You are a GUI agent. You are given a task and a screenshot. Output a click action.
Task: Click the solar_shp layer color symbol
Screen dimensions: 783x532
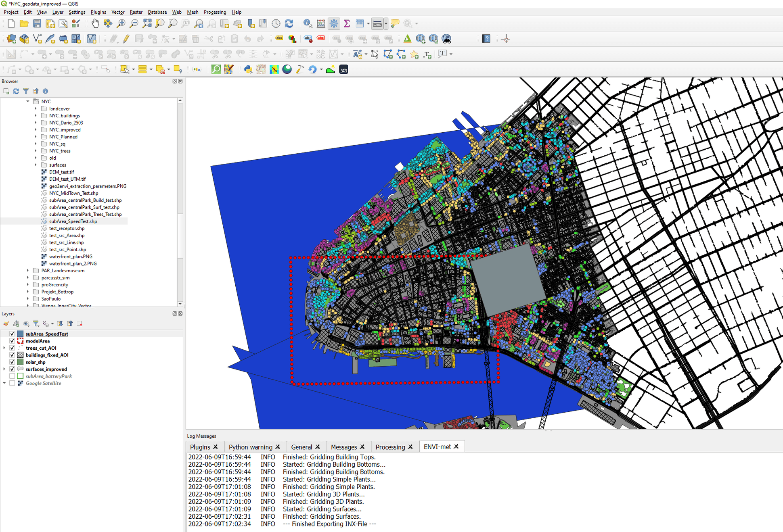[20, 362]
